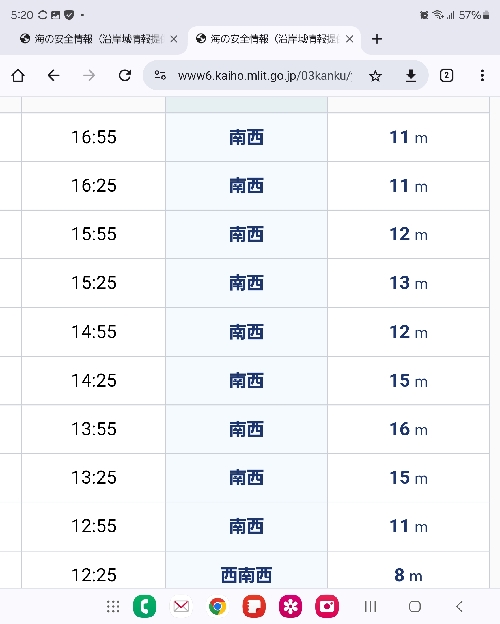Screen dimensions: 500x624
Task: Open a new tab with plus button
Action: [377, 39]
